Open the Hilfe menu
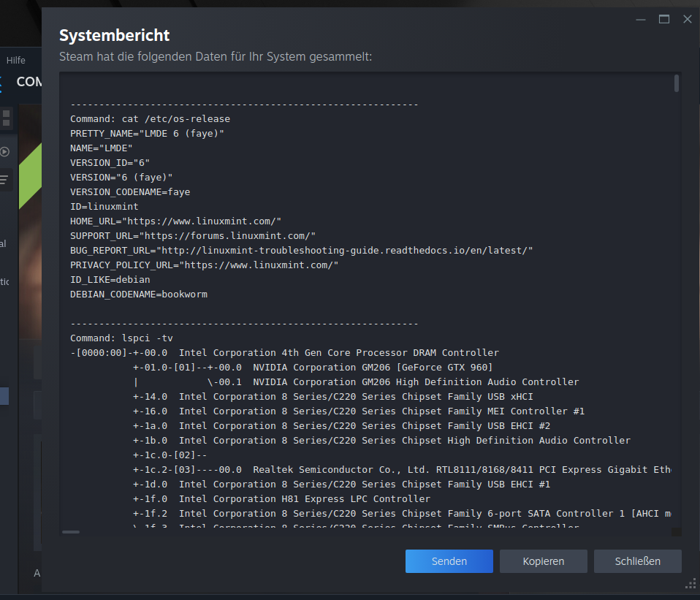Image resolution: width=700 pixels, height=600 pixels. pyautogui.click(x=16, y=61)
